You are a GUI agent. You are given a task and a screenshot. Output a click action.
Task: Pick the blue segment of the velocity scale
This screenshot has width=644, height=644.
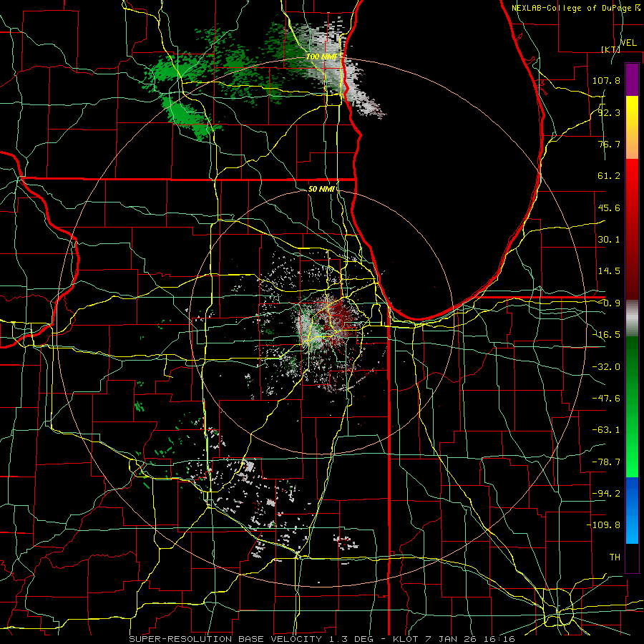pyautogui.click(x=632, y=510)
